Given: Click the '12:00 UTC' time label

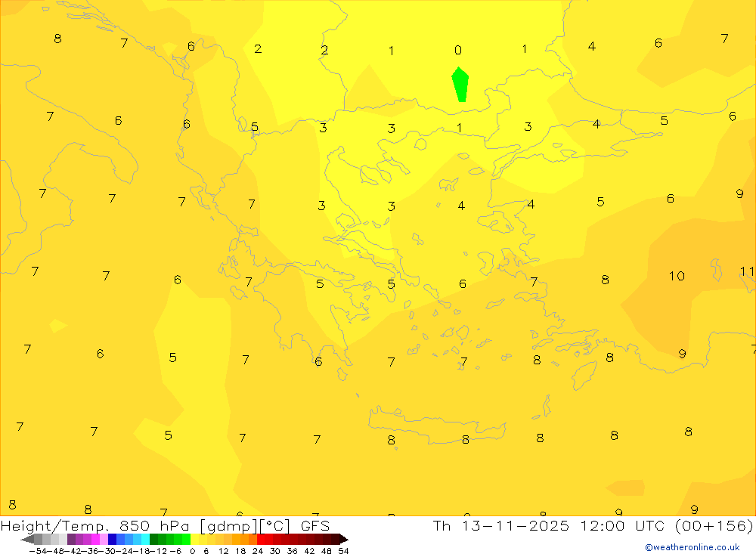Looking at the screenshot, I should tap(622, 526).
